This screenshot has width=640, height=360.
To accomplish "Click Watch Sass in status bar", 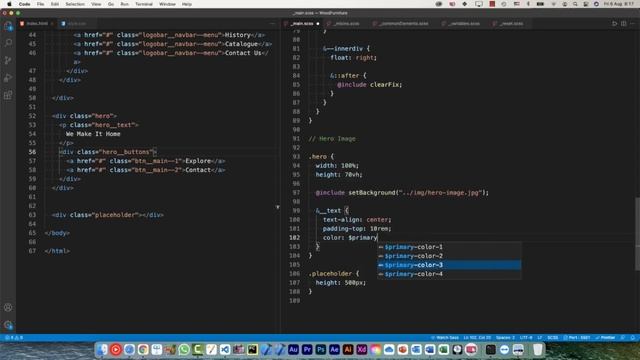I will [x=445, y=338].
